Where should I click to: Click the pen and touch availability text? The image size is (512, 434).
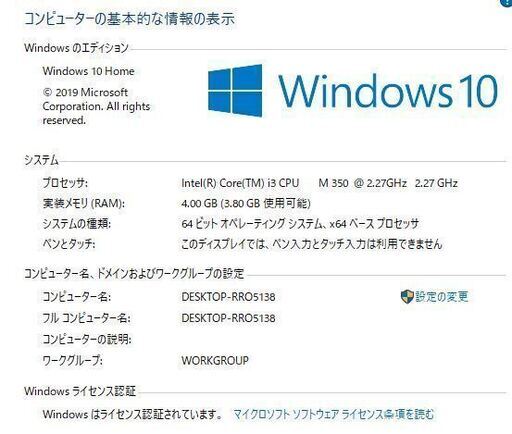click(312, 244)
